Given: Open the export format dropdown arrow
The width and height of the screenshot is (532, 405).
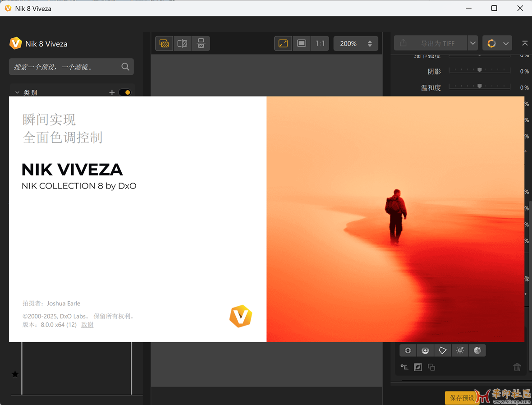Looking at the screenshot, I should pyautogui.click(x=472, y=43).
